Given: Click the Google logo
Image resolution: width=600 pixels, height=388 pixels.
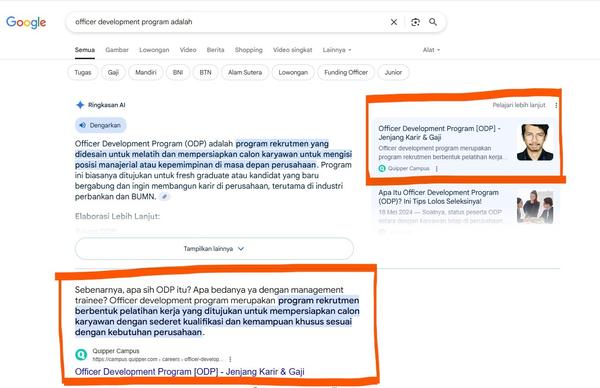Looking at the screenshot, I should (26, 22).
